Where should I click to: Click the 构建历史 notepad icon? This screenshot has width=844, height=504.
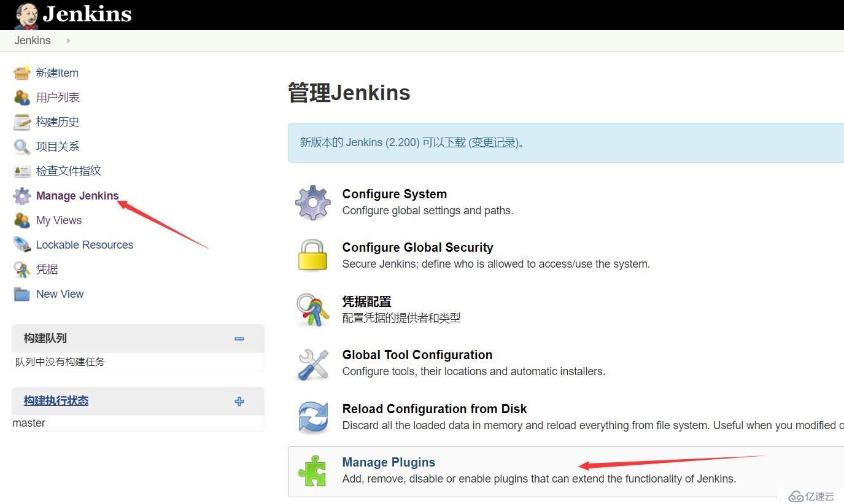coord(22,122)
